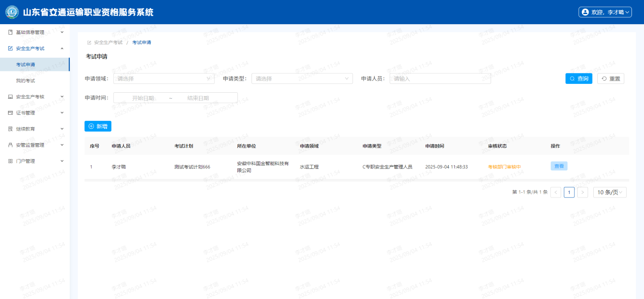
Task: Click the 审核状态 column header
Action: point(497,146)
